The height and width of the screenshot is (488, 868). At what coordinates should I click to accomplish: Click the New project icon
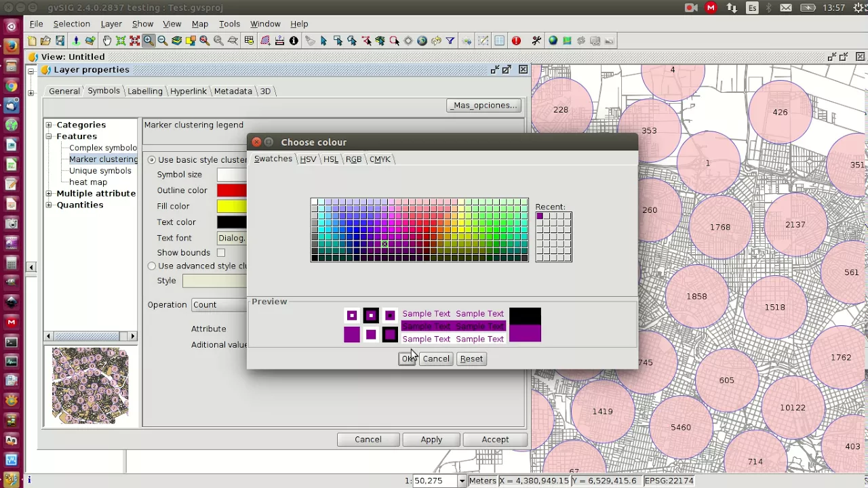(32, 41)
